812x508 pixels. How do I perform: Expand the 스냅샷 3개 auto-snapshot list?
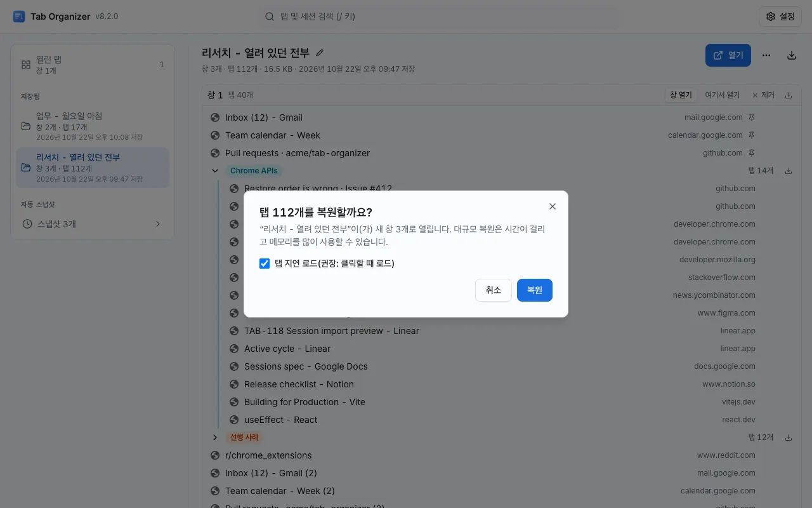pos(93,224)
